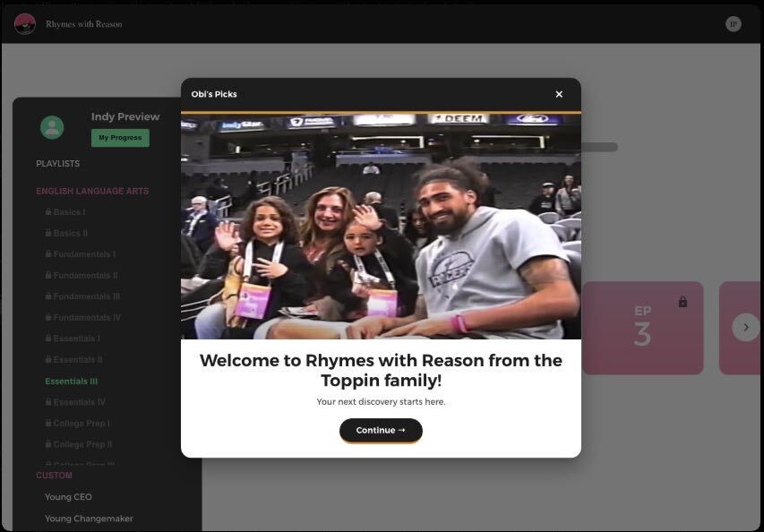
Task: Click the CUSTOM section heading
Action: tap(54, 475)
